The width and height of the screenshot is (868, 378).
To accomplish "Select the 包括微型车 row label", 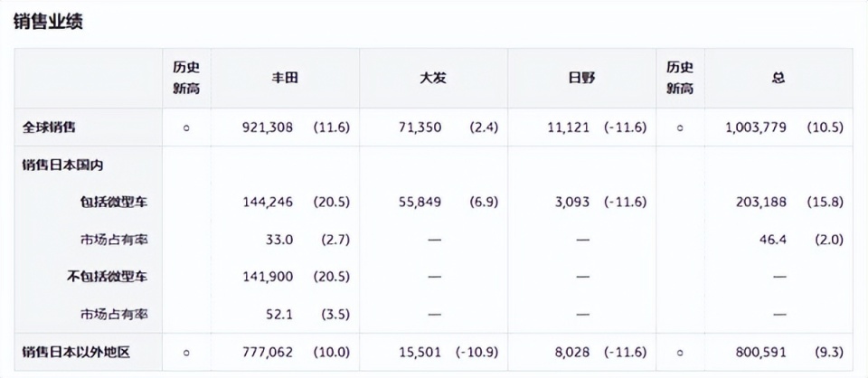I will coord(114,202).
